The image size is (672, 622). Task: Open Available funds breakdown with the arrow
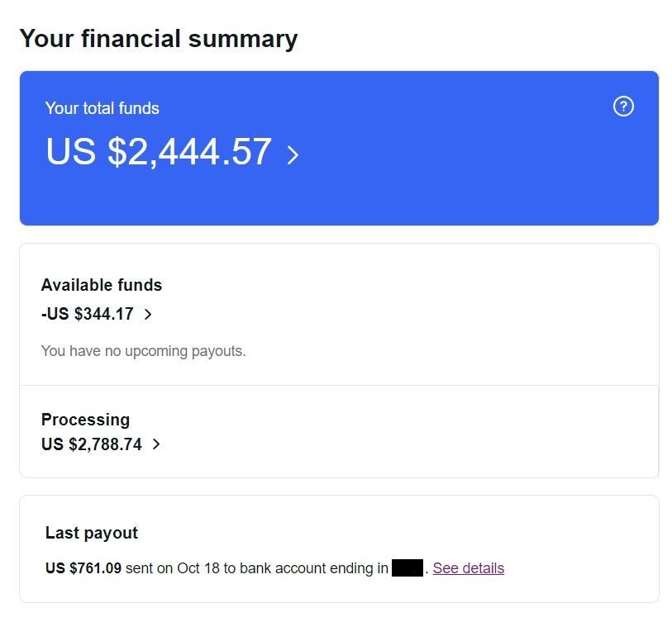150,314
